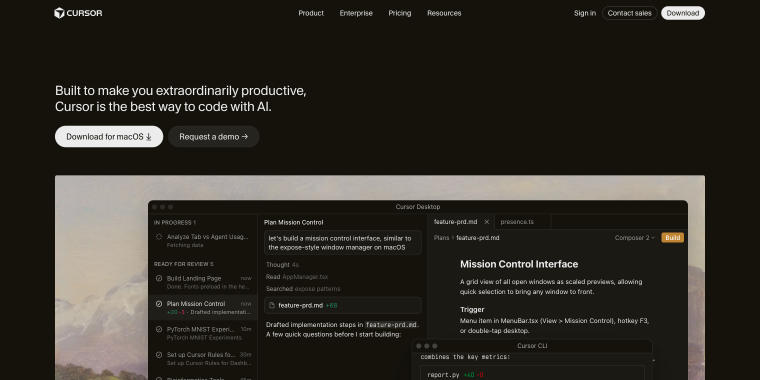Open the Enterprise menu
The height and width of the screenshot is (380, 760).
point(356,13)
